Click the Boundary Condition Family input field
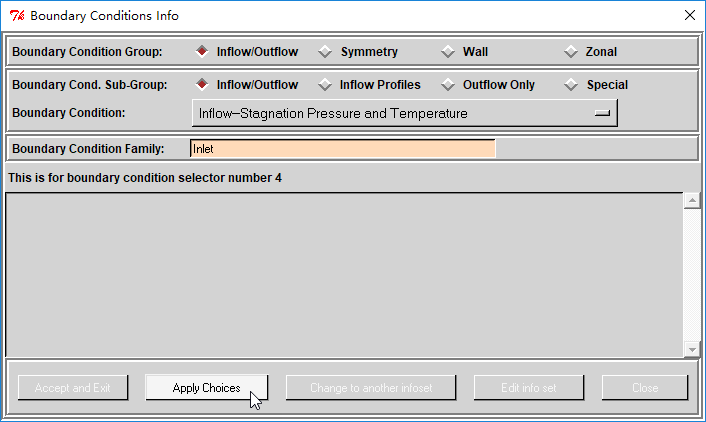This screenshot has height=422, width=706. [342, 149]
